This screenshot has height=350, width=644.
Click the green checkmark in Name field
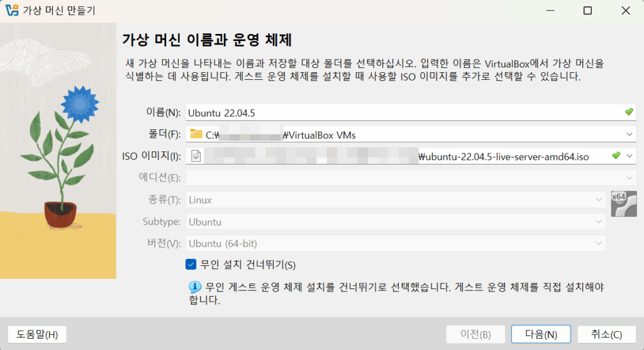[629, 112]
